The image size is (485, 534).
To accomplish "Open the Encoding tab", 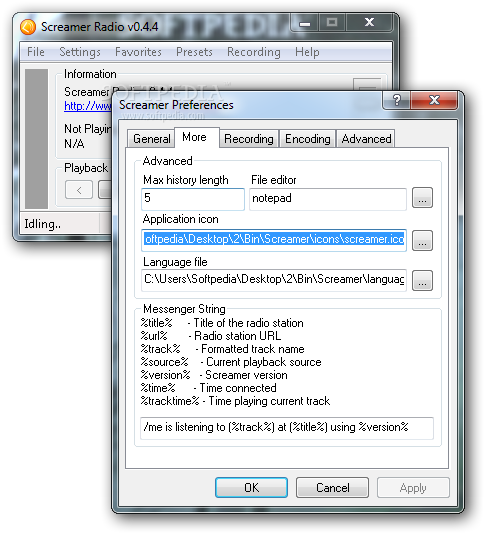I will tap(308, 139).
